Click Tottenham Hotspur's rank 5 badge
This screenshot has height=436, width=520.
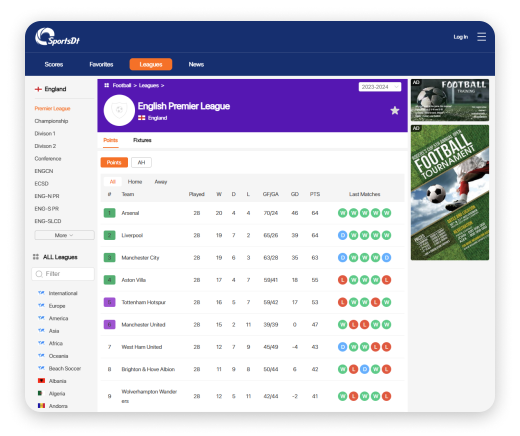pyautogui.click(x=110, y=302)
